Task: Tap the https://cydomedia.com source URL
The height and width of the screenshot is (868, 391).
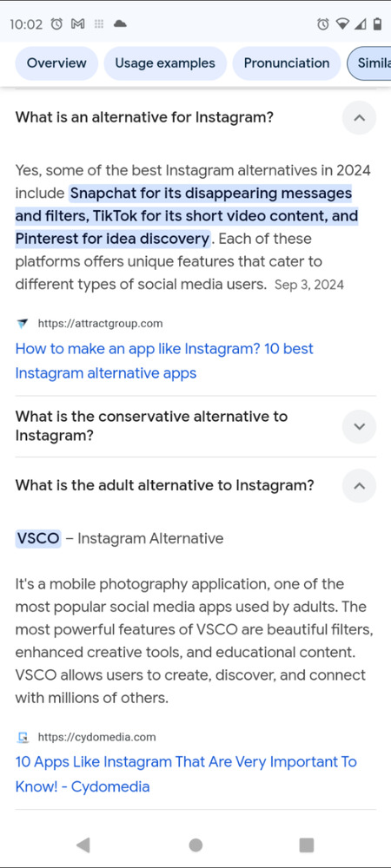Action: tap(97, 737)
